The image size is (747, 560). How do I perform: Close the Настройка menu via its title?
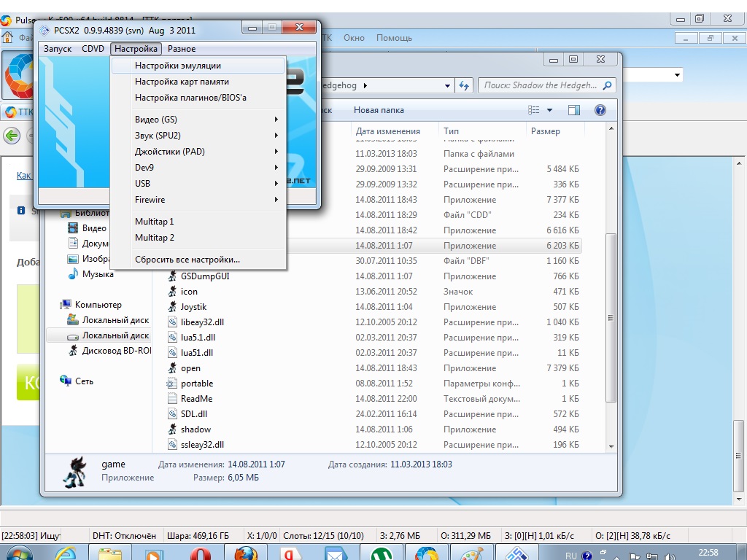pyautogui.click(x=136, y=49)
